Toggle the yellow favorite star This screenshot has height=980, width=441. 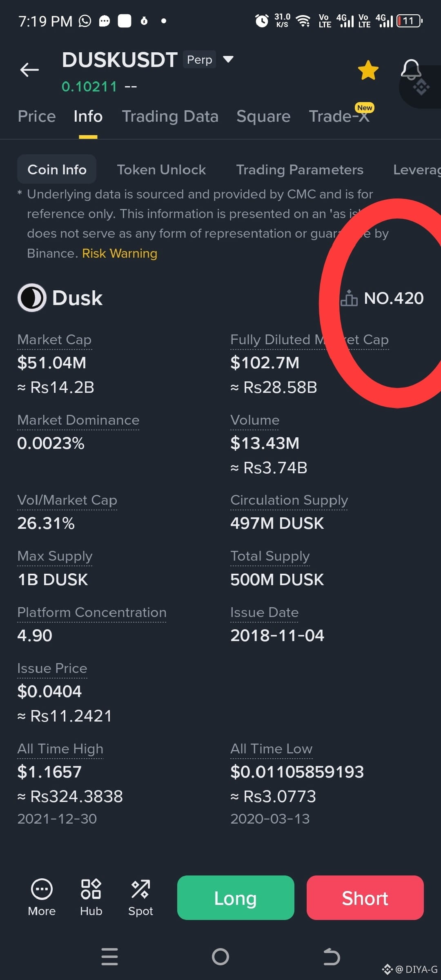[368, 70]
